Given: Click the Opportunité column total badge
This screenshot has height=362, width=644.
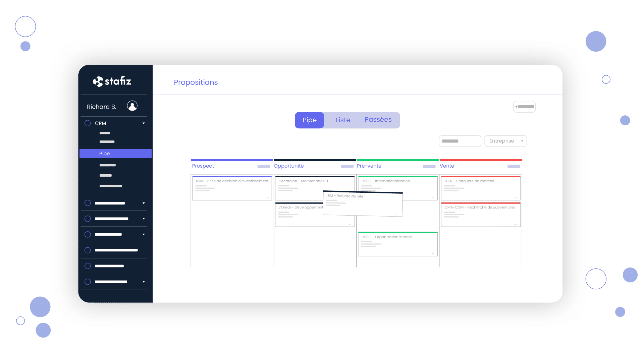Looking at the screenshot, I should (347, 166).
